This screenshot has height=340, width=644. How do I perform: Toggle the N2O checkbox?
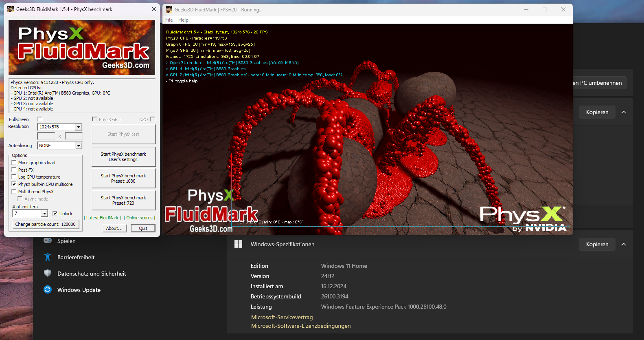pyautogui.click(x=153, y=119)
